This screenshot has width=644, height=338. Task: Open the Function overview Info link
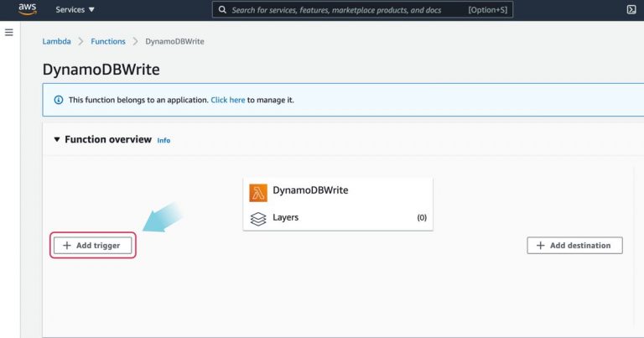tap(164, 140)
